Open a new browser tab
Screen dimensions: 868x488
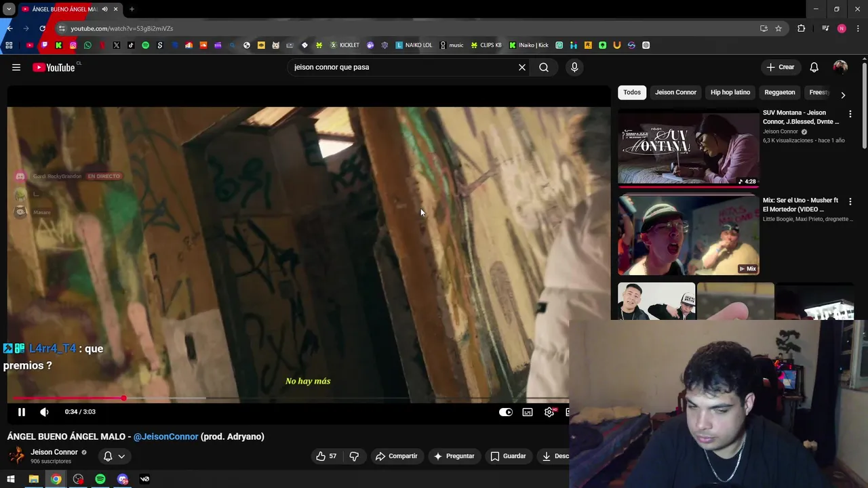tap(132, 9)
